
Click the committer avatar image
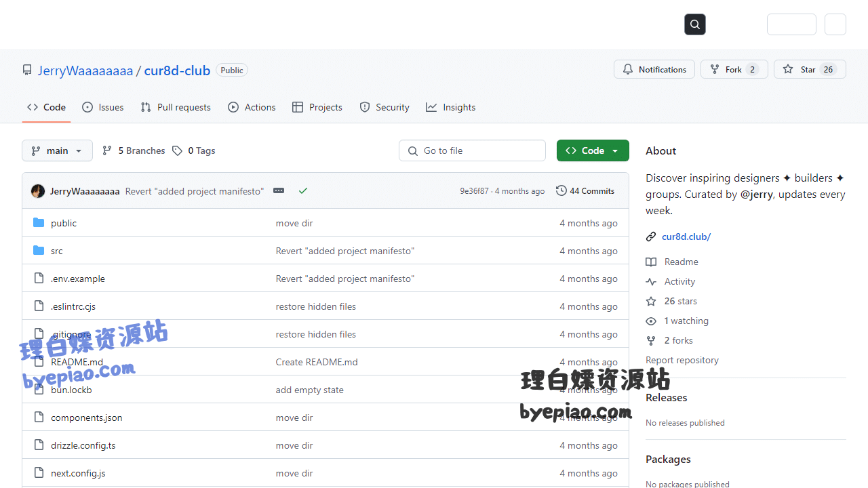pos(38,191)
